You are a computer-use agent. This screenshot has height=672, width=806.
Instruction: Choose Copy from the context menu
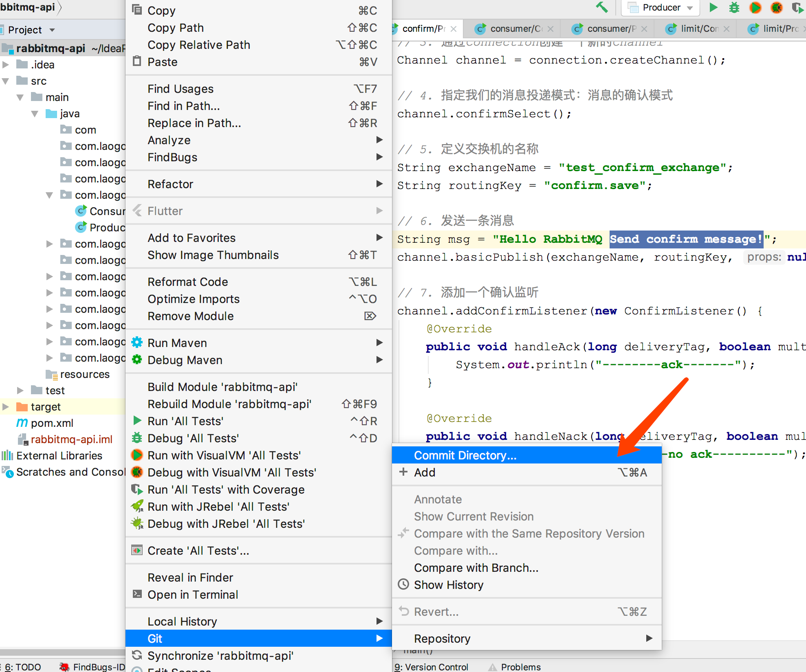click(259, 11)
